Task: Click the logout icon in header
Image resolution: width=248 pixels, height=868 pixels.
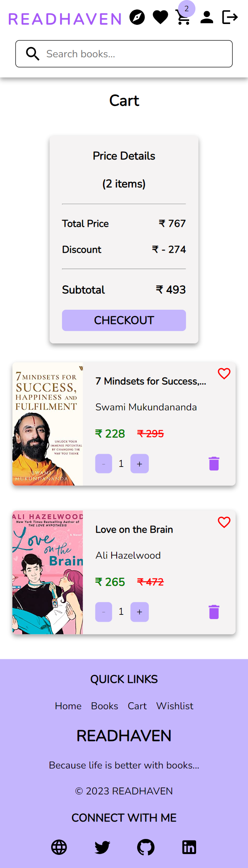Action: click(230, 17)
